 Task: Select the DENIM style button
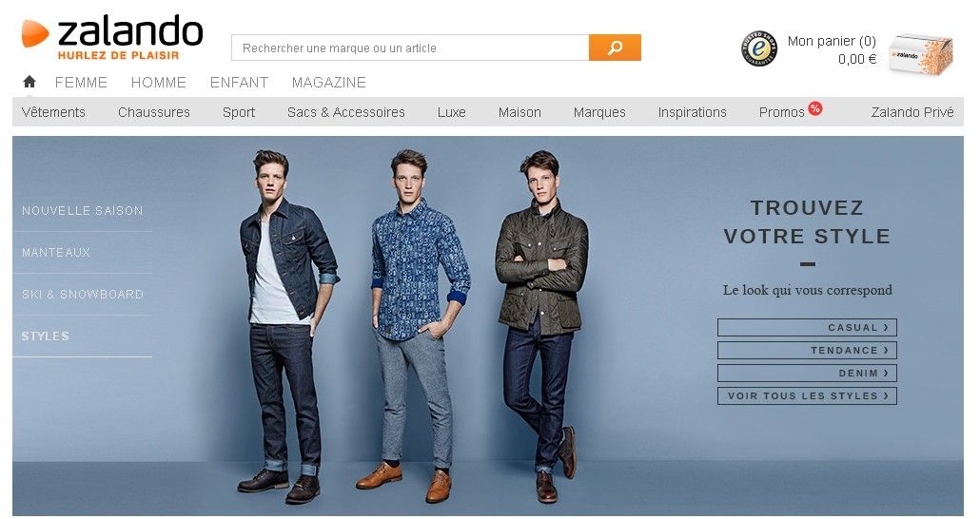point(807,373)
